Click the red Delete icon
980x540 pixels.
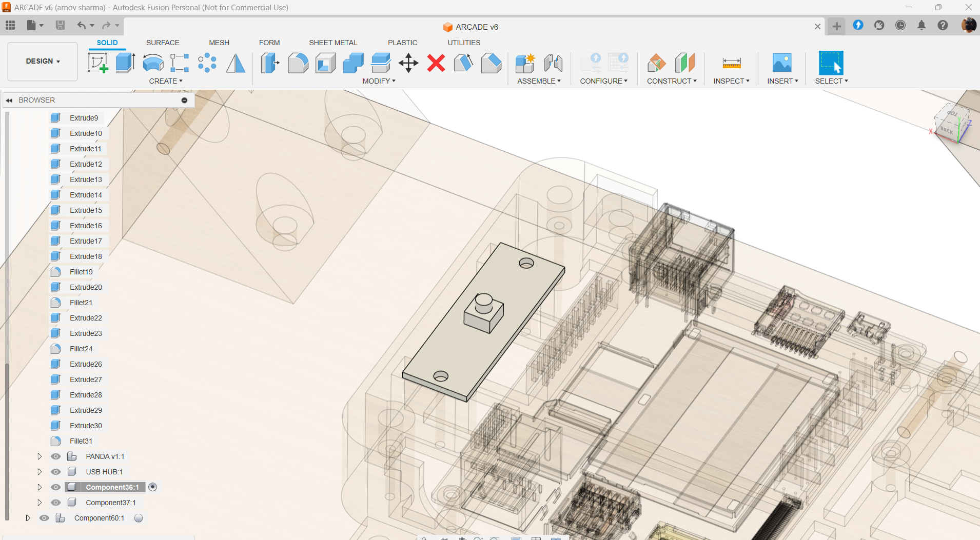pos(436,63)
